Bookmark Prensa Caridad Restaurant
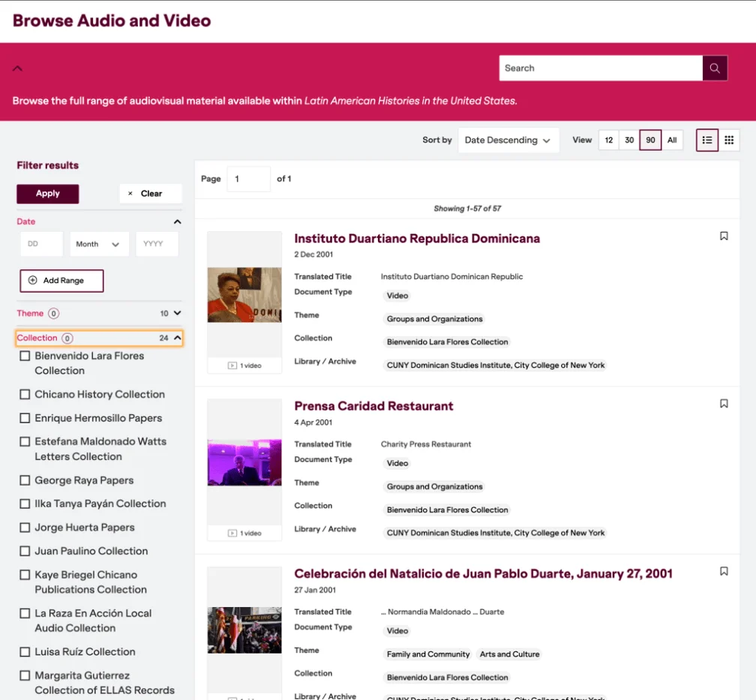The image size is (756, 700). pos(724,404)
